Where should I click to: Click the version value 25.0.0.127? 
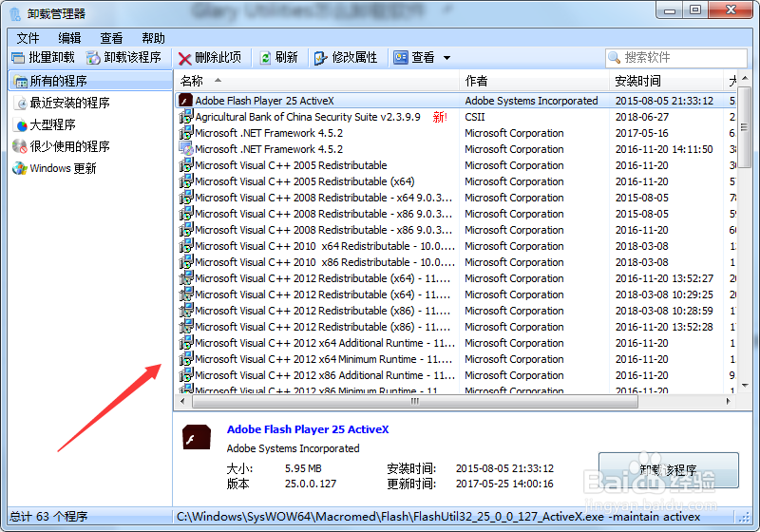[311, 484]
